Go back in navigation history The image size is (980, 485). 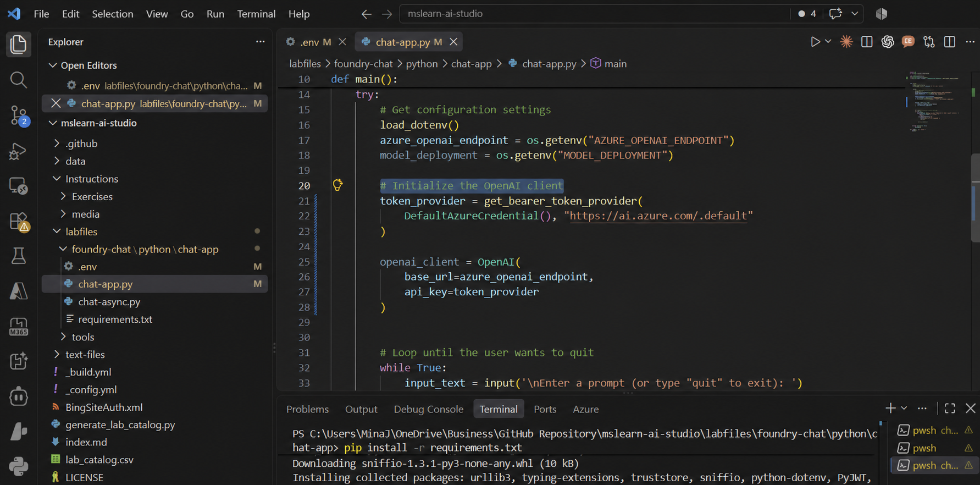(x=367, y=14)
